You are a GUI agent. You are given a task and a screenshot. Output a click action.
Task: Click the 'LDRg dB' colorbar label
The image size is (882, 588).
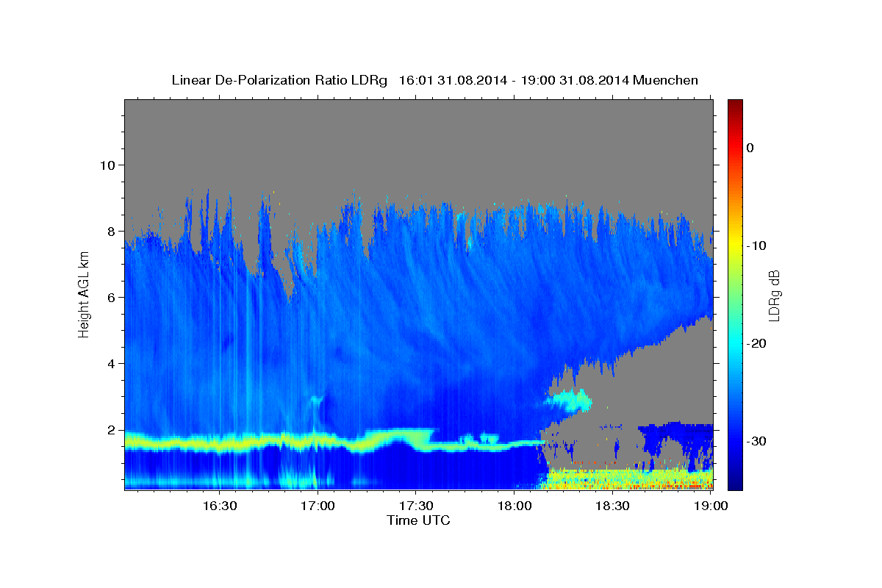(773, 295)
